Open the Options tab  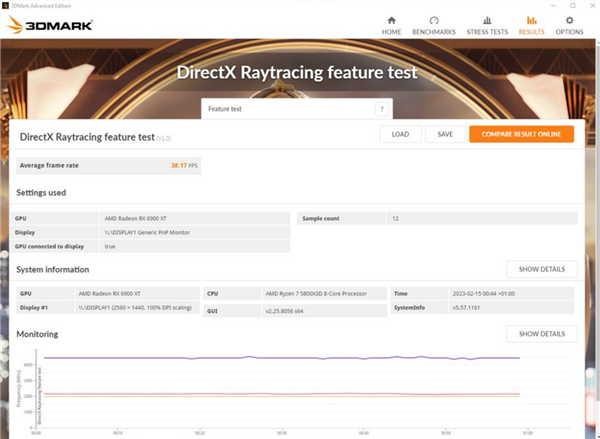click(569, 26)
